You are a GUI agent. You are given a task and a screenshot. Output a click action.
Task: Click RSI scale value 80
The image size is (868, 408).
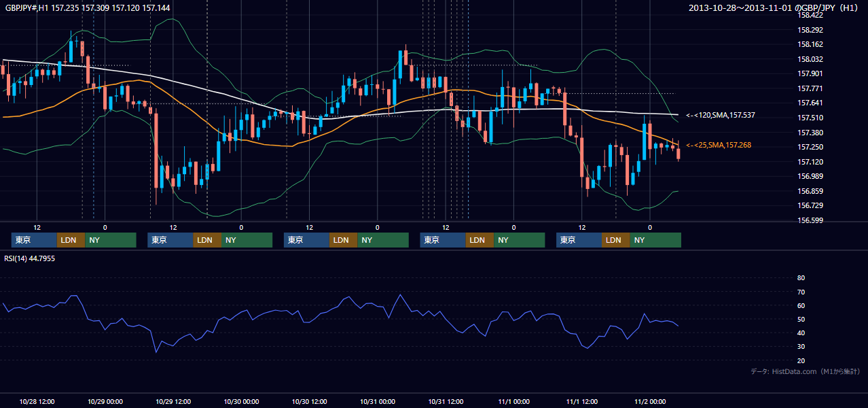[x=801, y=278]
